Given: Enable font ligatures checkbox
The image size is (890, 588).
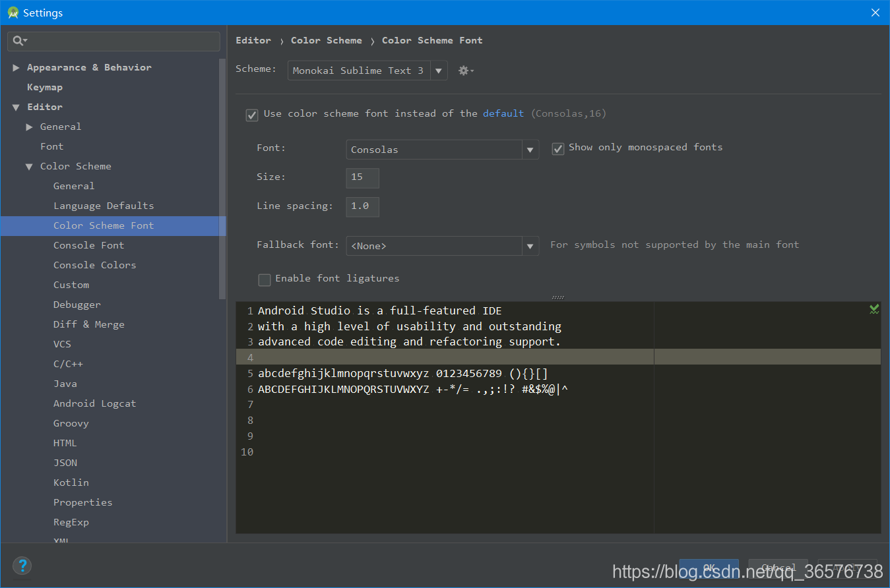Looking at the screenshot, I should [x=265, y=279].
